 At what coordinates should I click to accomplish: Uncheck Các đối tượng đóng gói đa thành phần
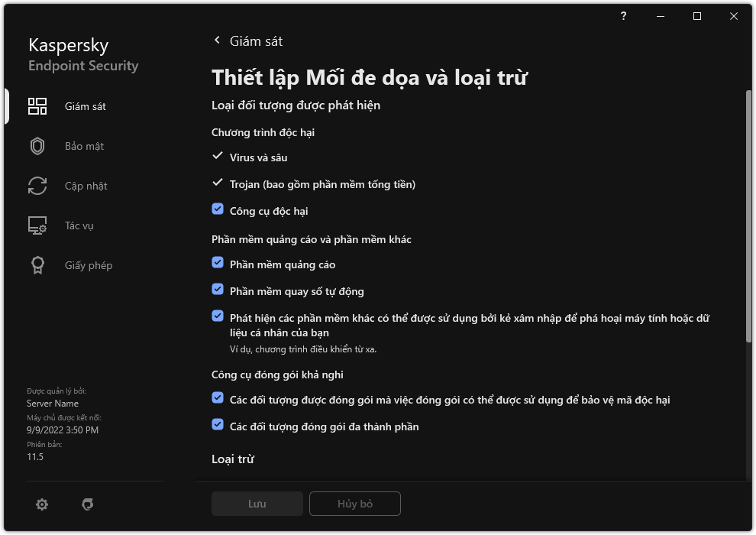coord(218,424)
